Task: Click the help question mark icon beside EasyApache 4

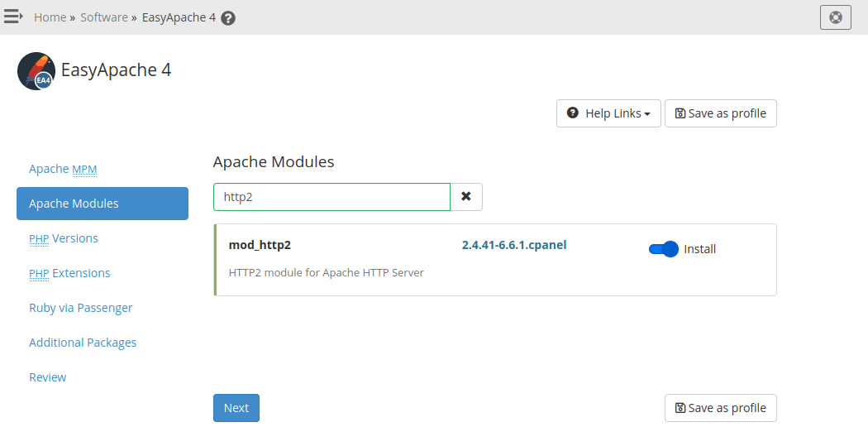Action: pos(228,17)
